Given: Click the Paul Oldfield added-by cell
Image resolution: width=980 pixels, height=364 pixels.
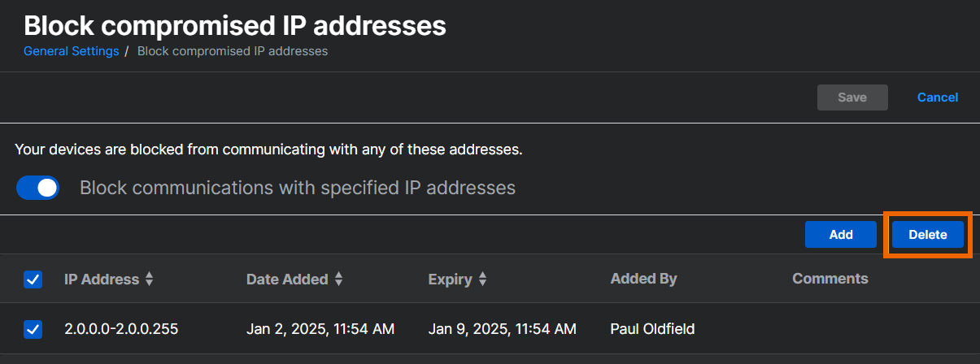Looking at the screenshot, I should point(652,329).
